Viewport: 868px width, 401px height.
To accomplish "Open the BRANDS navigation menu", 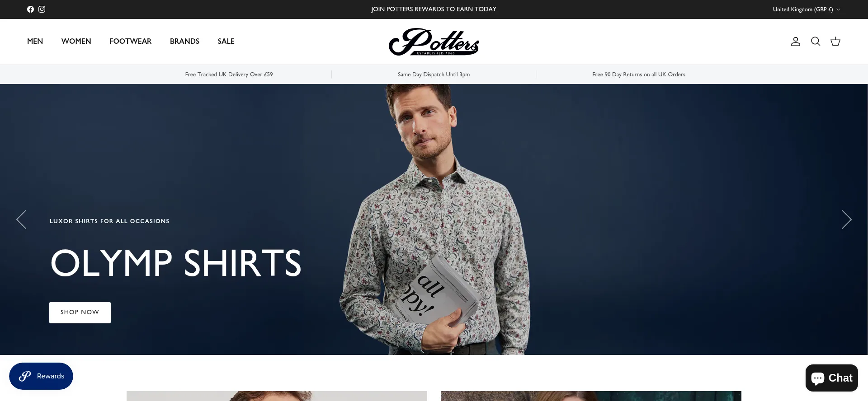I will coord(184,41).
